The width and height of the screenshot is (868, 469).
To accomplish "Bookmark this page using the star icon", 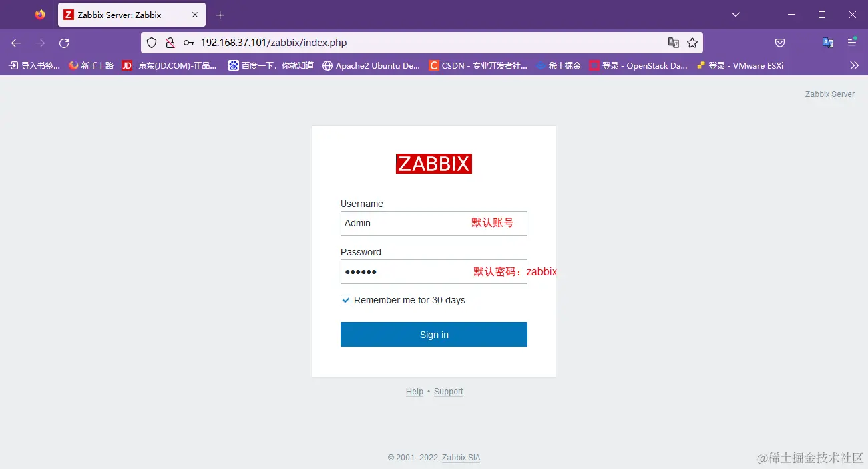I will [x=692, y=42].
